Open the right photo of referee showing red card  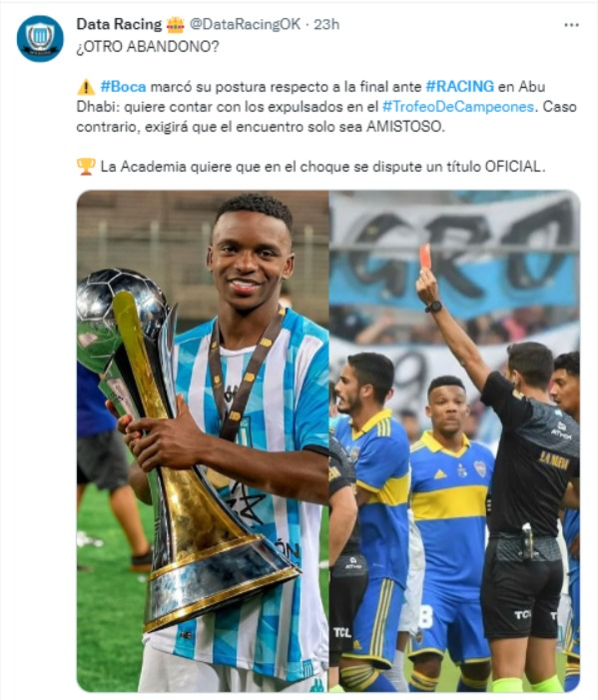tap(455, 441)
